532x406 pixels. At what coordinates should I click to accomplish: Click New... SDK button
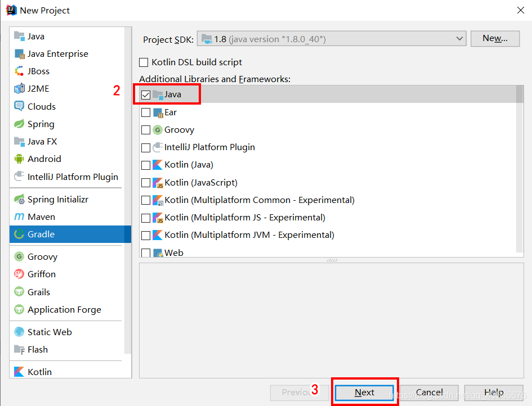click(x=495, y=38)
